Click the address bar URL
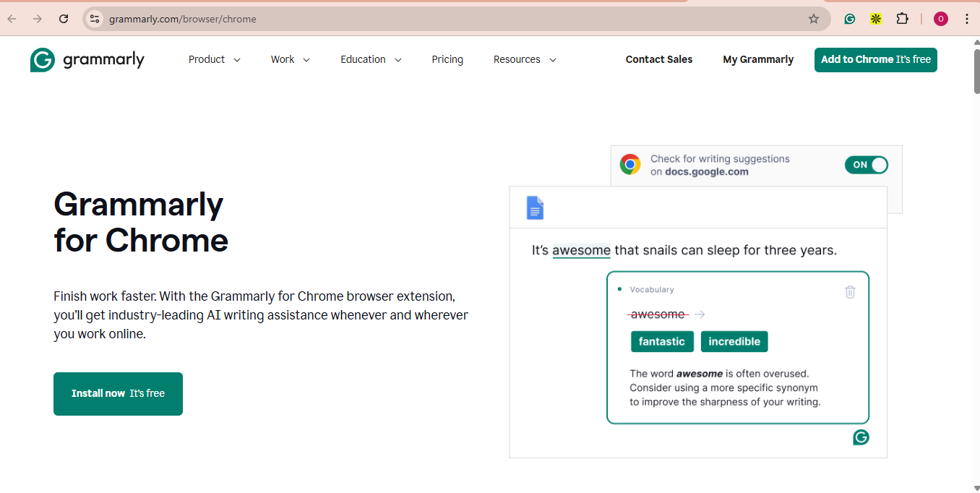 coord(183,19)
